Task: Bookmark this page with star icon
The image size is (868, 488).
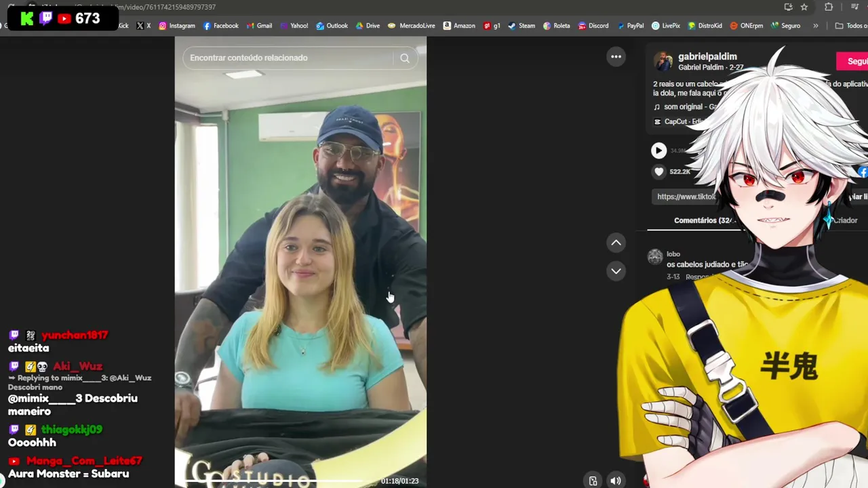Action: pyautogui.click(x=804, y=7)
